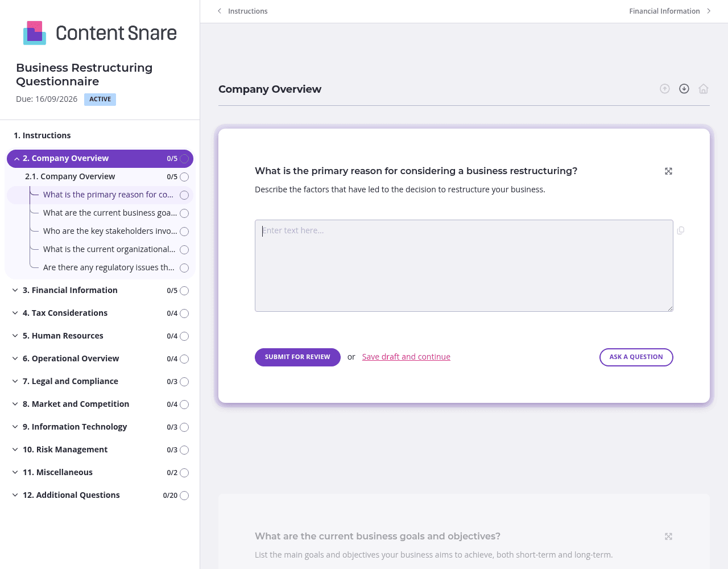Screen dimensions: 728x569
Task: Focus the 'Enter text here...' text area
Action: point(464,266)
